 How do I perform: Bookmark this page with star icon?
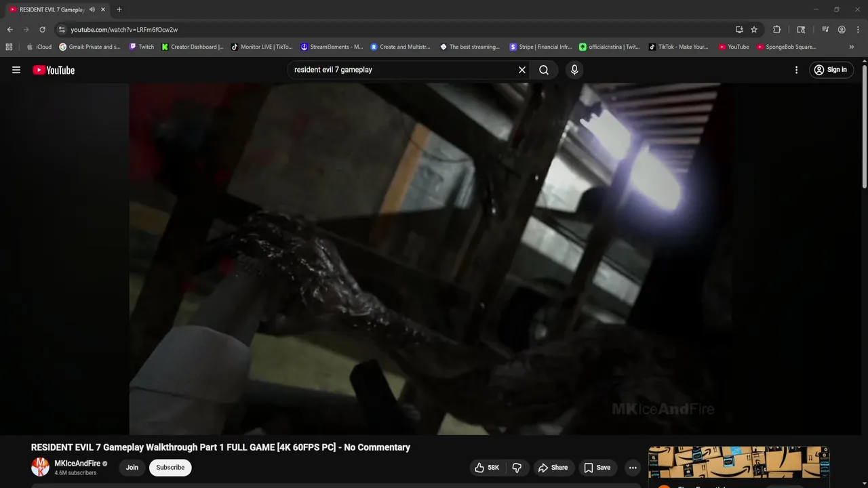pyautogui.click(x=754, y=30)
